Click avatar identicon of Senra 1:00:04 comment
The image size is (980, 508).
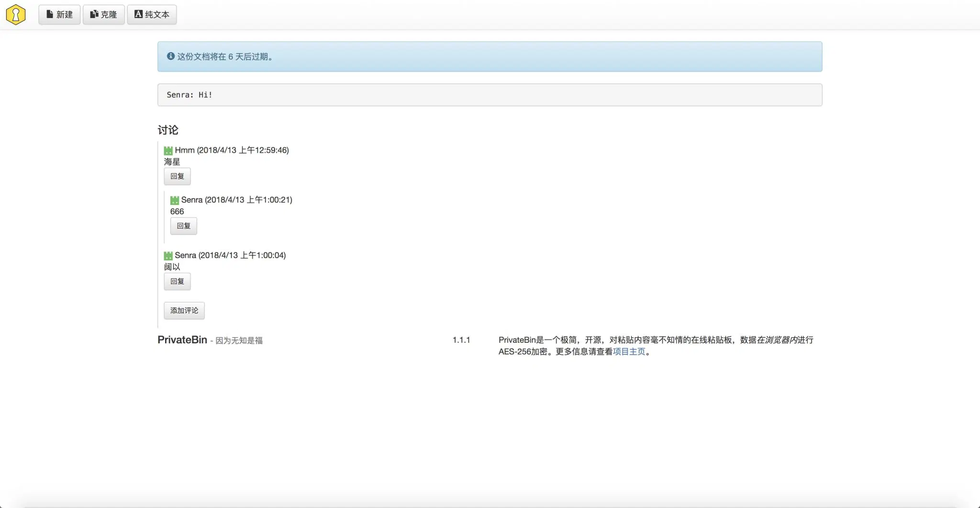point(168,256)
